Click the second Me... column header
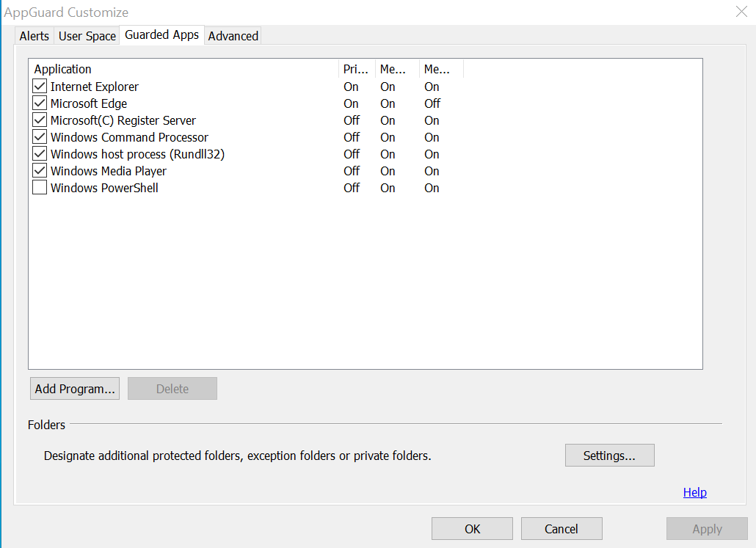The image size is (756, 548). 441,69
